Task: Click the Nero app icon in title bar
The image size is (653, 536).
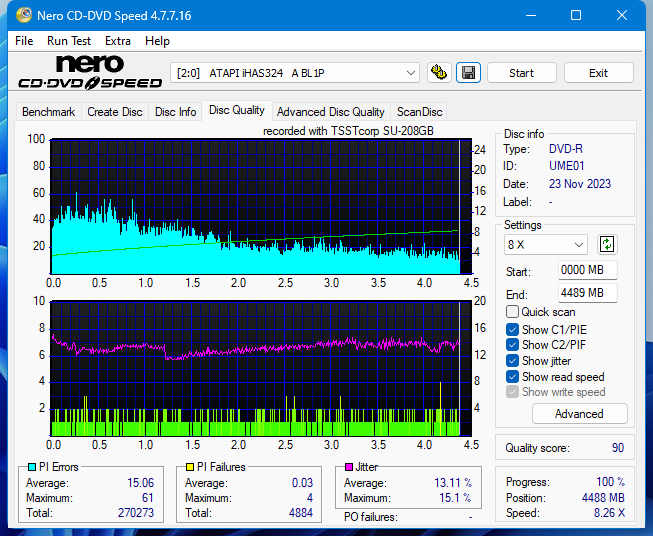Action: pyautogui.click(x=24, y=15)
